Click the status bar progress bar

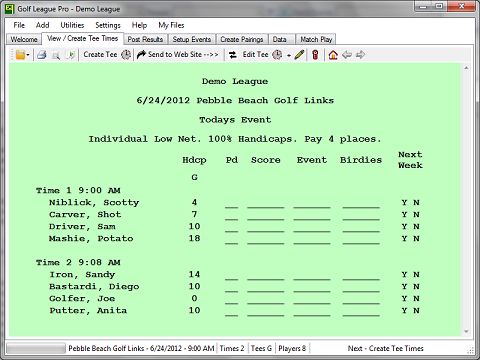point(36,348)
